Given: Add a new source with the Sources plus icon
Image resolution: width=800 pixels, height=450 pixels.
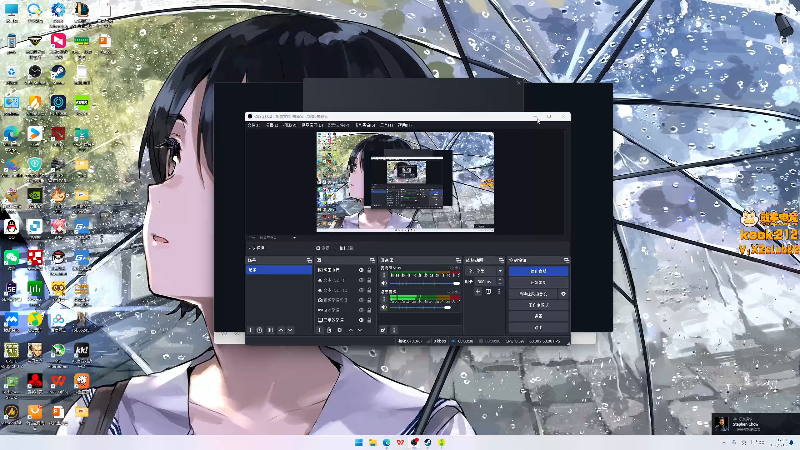Looking at the screenshot, I should [320, 330].
